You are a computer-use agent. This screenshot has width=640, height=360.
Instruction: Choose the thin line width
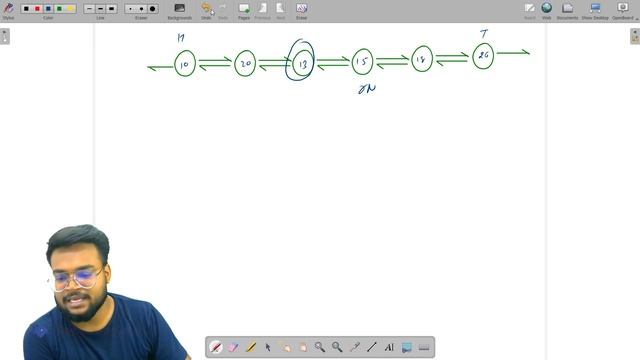(x=89, y=9)
